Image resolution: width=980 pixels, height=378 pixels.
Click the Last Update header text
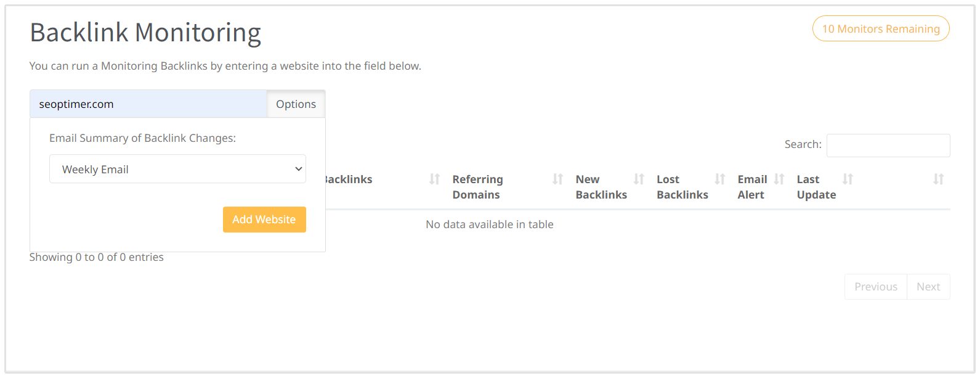click(x=816, y=187)
